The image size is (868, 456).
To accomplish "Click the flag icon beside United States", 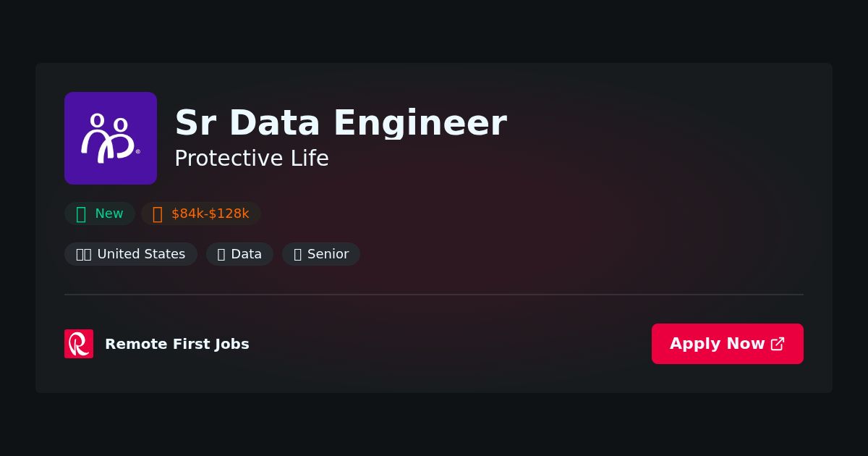I will coord(84,254).
